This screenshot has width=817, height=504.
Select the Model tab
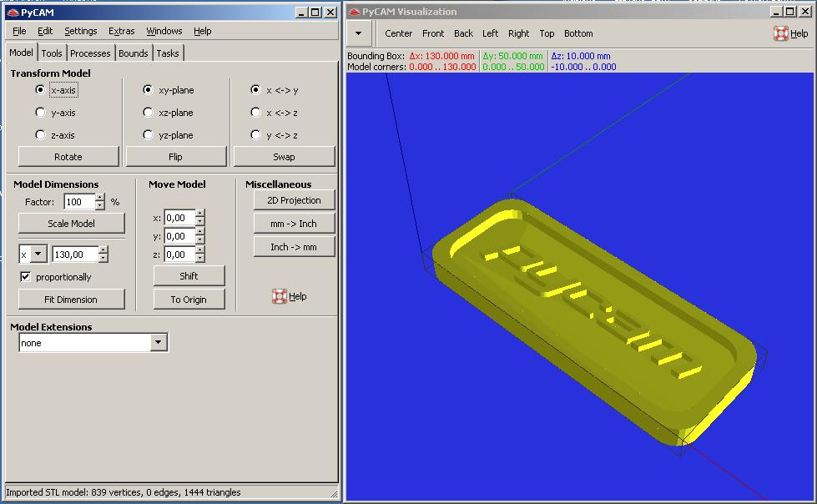point(22,52)
